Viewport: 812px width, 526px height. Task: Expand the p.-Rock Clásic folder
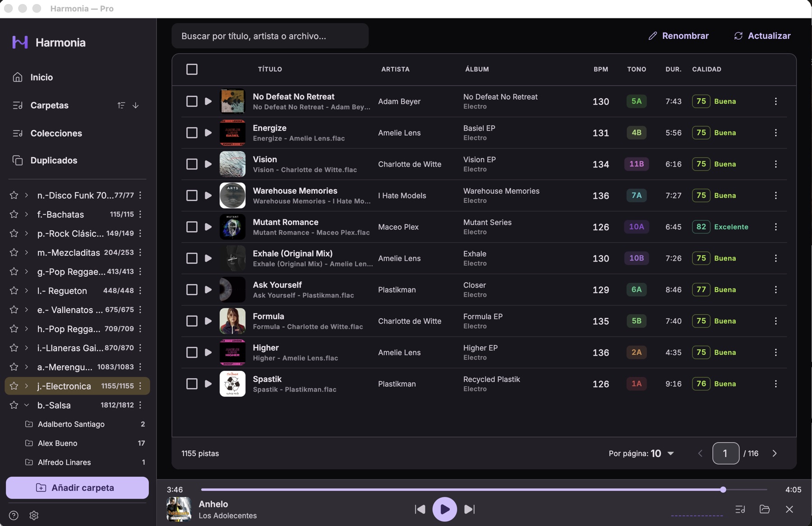pos(27,233)
